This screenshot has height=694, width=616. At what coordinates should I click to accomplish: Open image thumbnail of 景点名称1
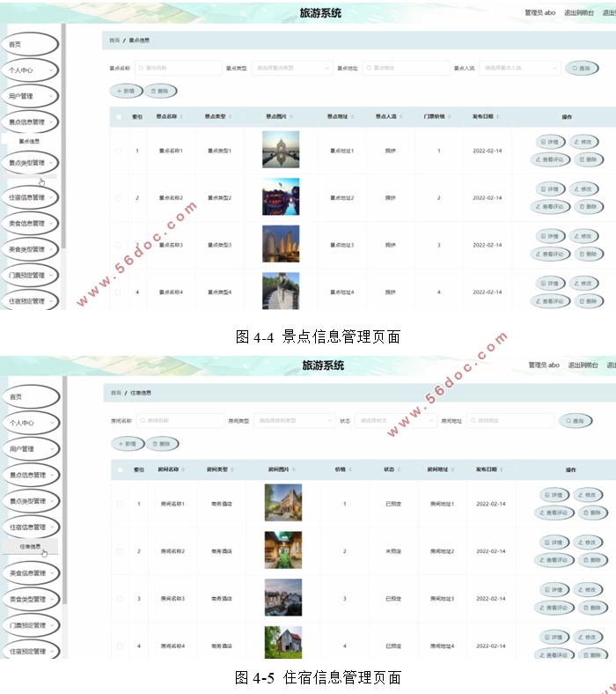(281, 149)
